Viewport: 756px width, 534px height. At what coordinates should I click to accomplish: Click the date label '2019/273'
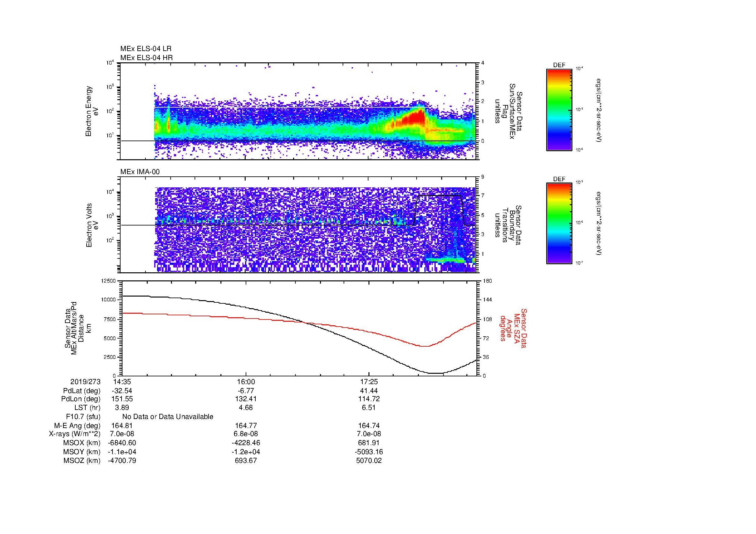pyautogui.click(x=85, y=382)
